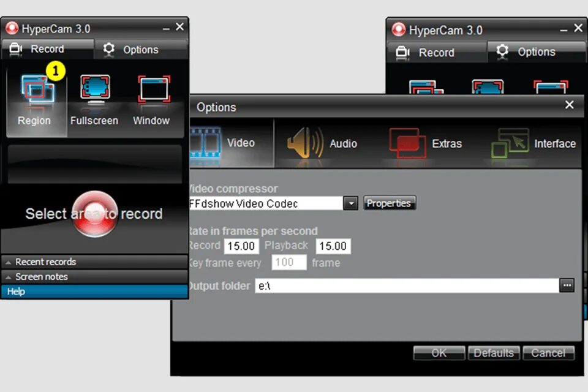Viewport: 588px width, 392px height.
Task: Close the right HyperCam window
Action: pos(578,28)
